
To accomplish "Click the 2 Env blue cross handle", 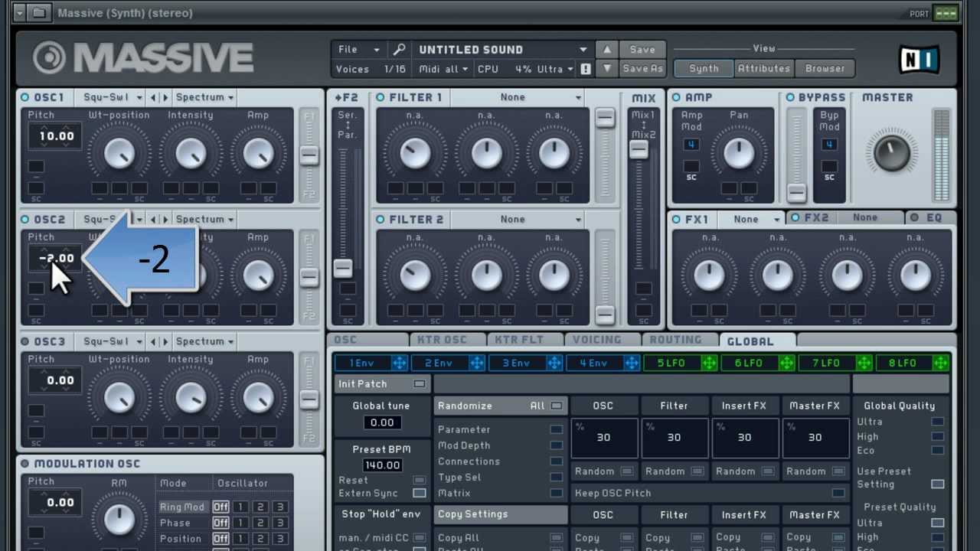I will click(x=478, y=363).
